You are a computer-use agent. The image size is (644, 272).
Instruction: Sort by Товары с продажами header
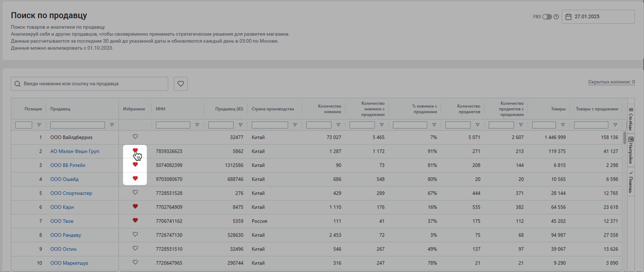597,109
